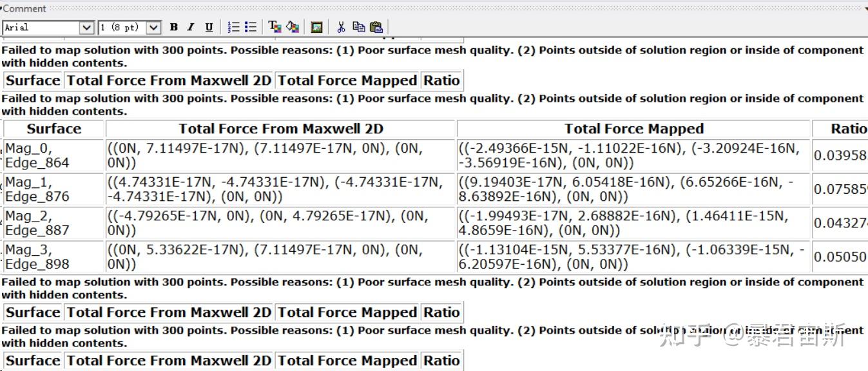Paste from the clipboard
This screenshot has width=868, height=371.
[376, 27]
